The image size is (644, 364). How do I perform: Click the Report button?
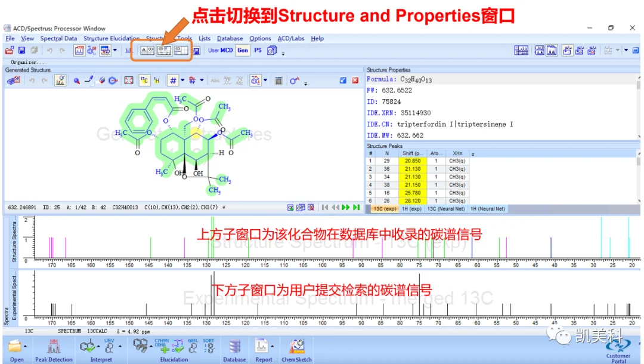262,350
